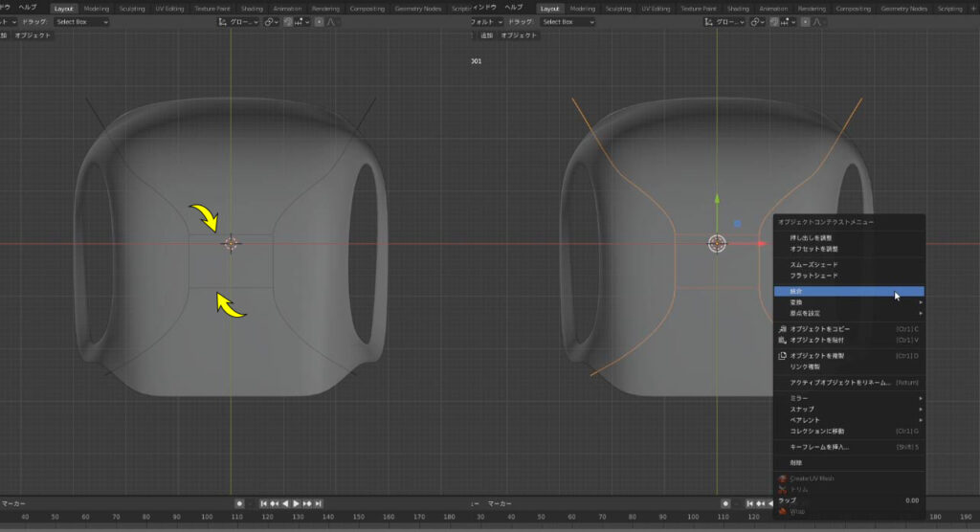980x532 pixels.
Task: Click blue plane gizmo handle in right viewport
Action: point(738,223)
